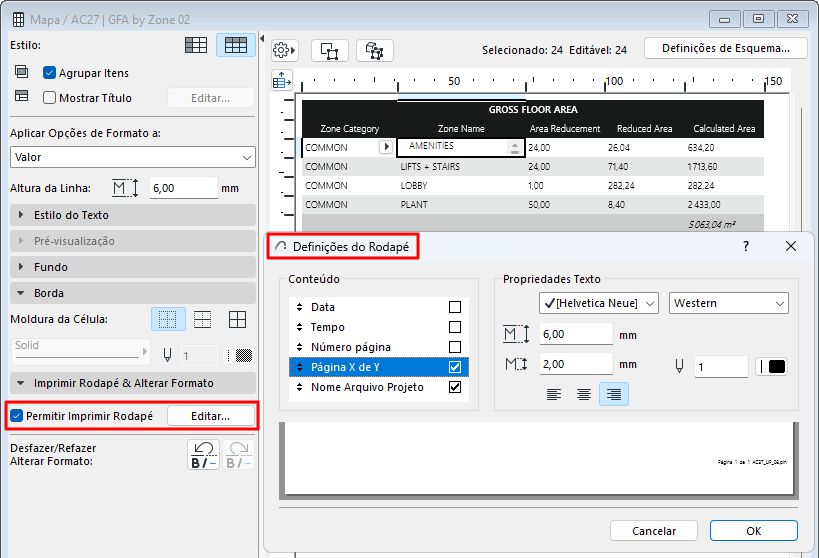Click the COMMON row arrow button
This screenshot has height=558, width=819.
386,147
